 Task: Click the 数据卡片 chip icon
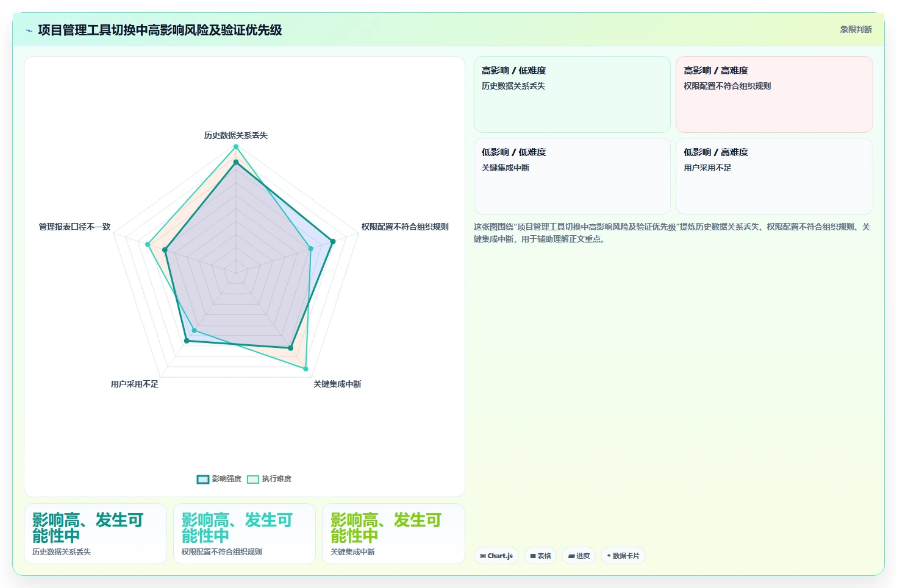609,556
